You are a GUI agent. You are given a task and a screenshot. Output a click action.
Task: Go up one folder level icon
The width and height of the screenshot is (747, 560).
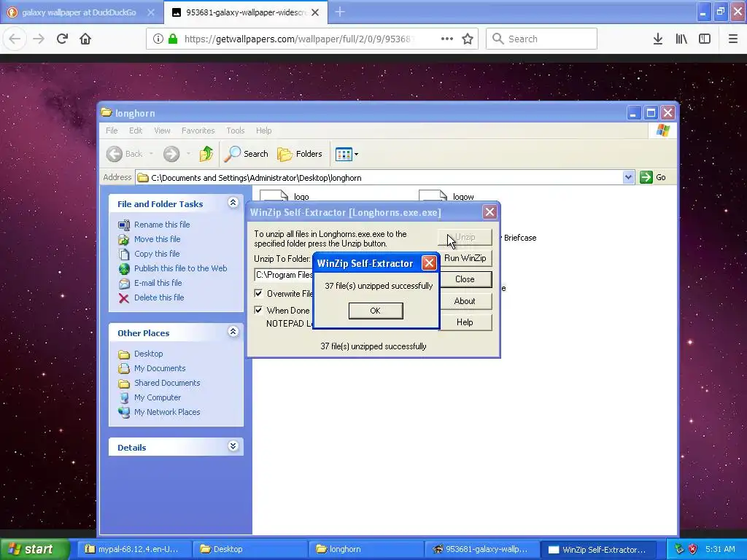[206, 154]
